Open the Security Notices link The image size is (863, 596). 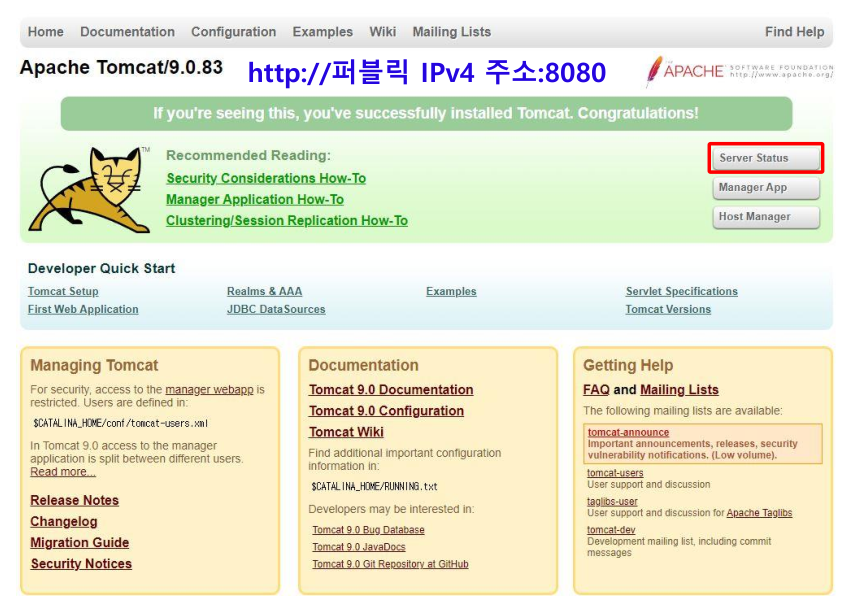(81, 564)
